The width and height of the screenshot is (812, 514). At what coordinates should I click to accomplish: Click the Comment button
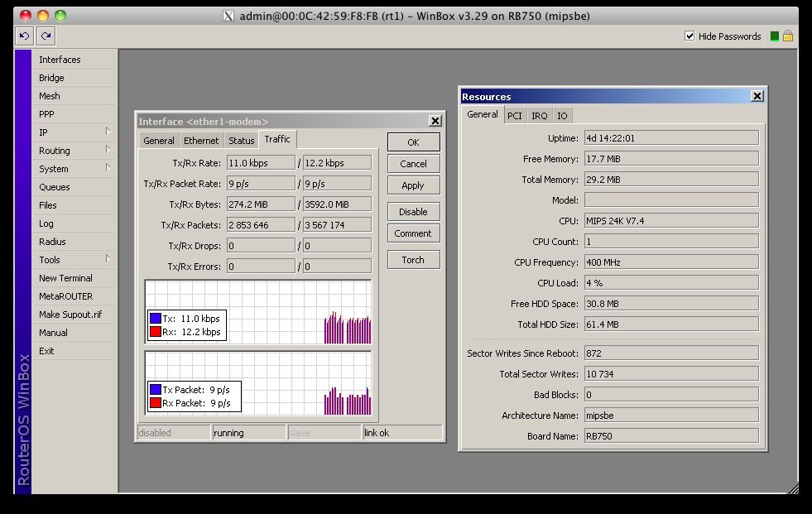tap(413, 233)
